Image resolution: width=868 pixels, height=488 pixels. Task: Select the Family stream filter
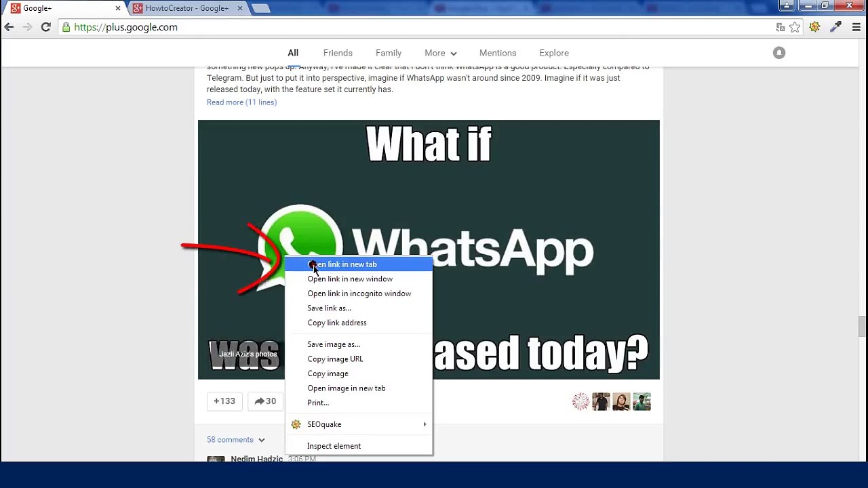pos(389,53)
